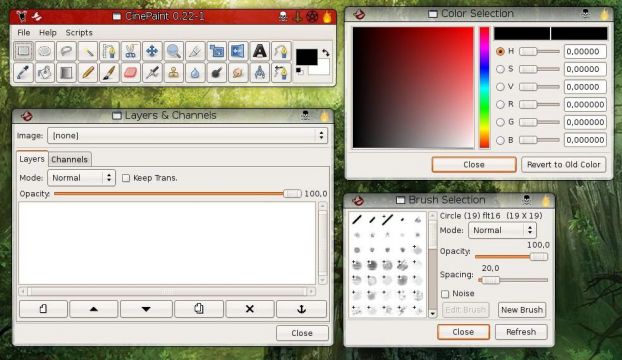The width and height of the screenshot is (622, 360).
Task: Click the layer Opacity slider
Action: (x=178, y=194)
